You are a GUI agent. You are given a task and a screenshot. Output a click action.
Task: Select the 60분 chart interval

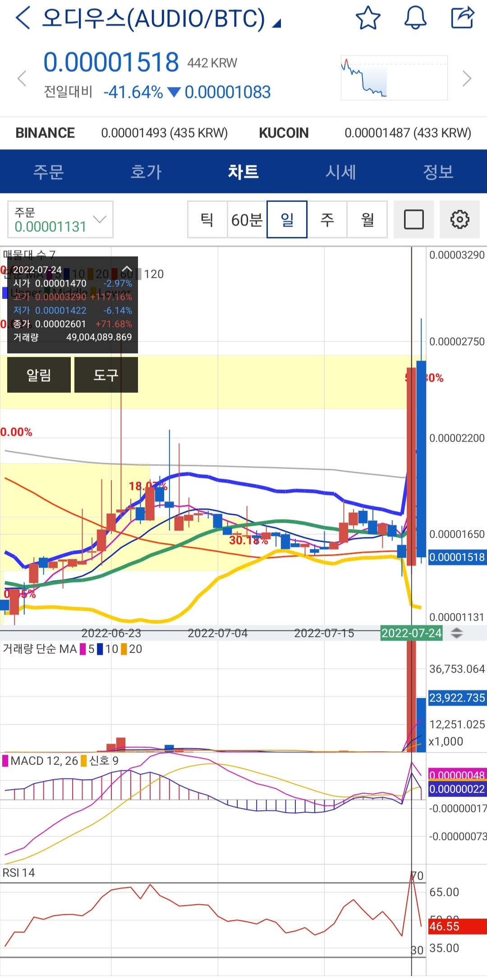(x=247, y=220)
